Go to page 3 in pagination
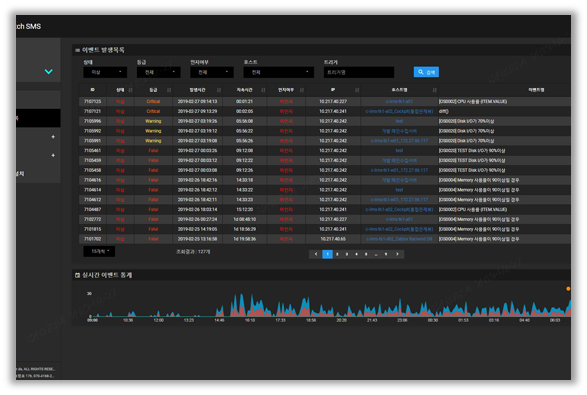Viewport: 587px width, 395px height. point(347,254)
